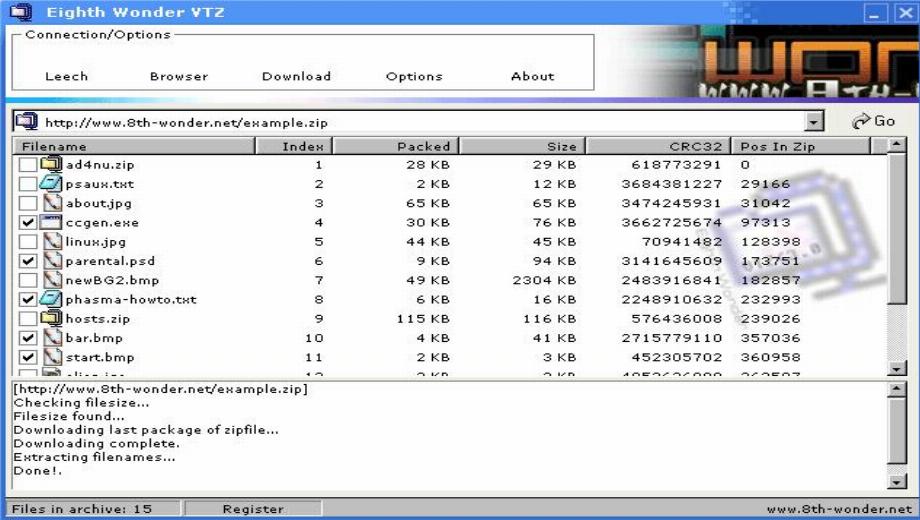Click the start.bmp file icon
This screenshot has width=920, height=520.
tap(52, 357)
